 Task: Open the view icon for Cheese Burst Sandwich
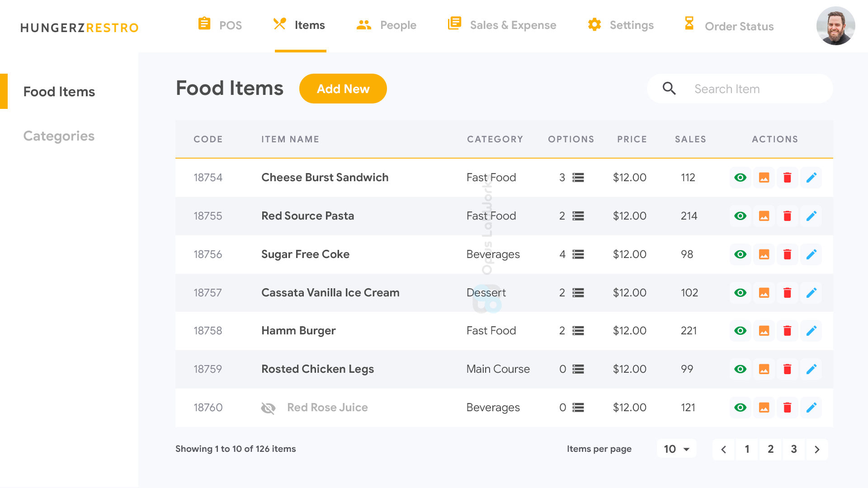coord(740,178)
